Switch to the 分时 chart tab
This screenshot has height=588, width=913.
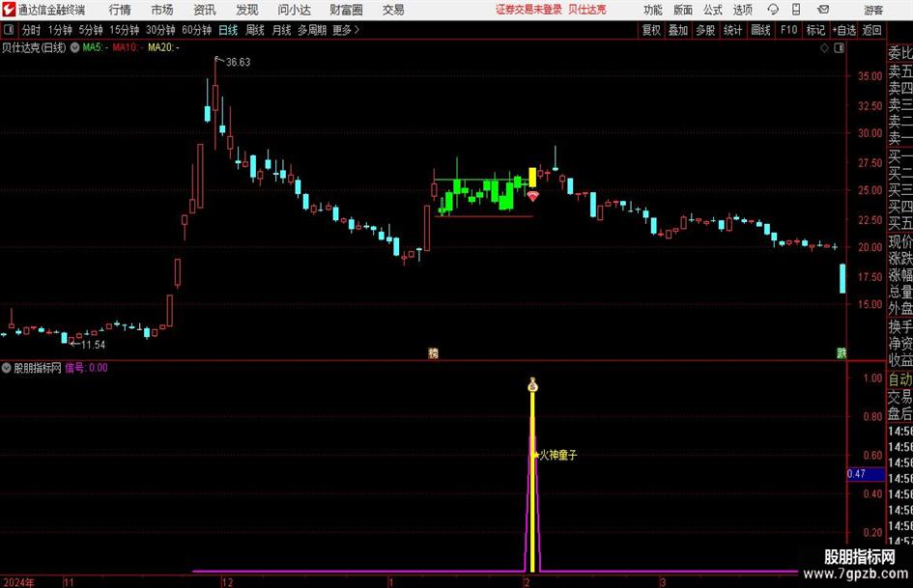pyautogui.click(x=32, y=30)
